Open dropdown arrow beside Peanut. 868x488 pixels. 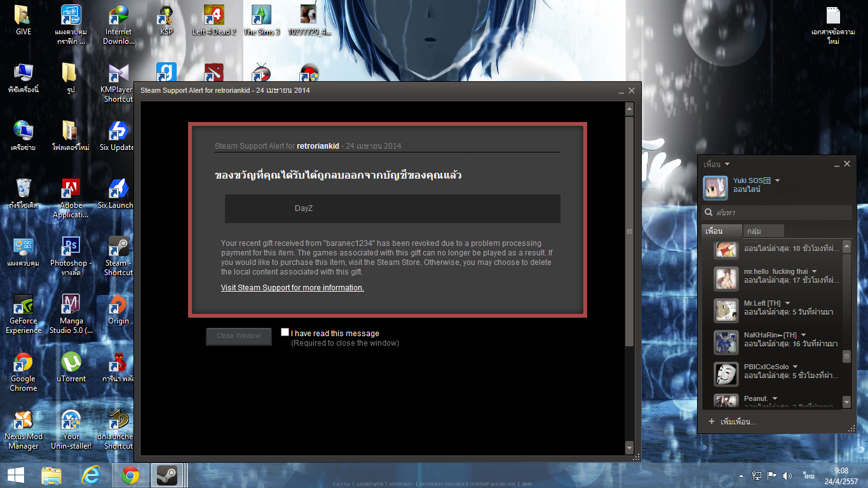pos(775,398)
